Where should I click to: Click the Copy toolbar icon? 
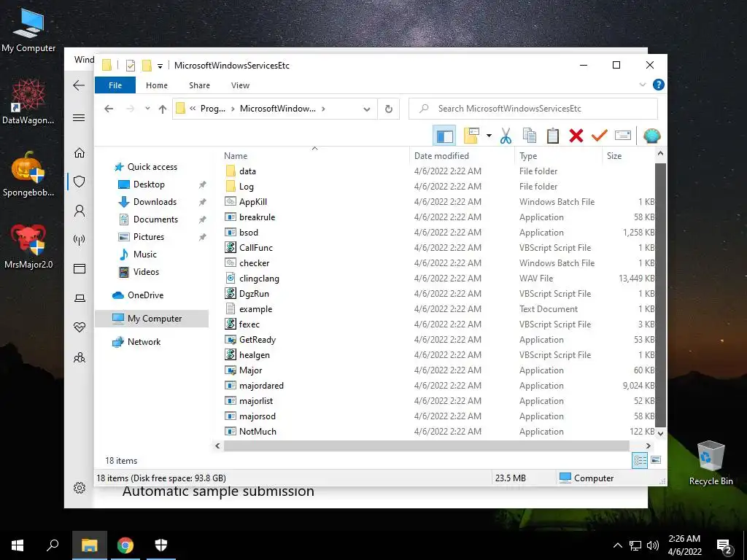tap(530, 136)
